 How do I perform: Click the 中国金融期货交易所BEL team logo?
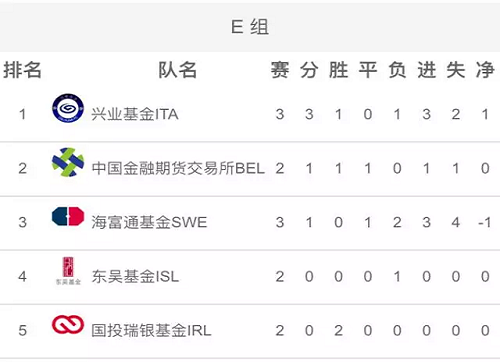[x=68, y=162]
